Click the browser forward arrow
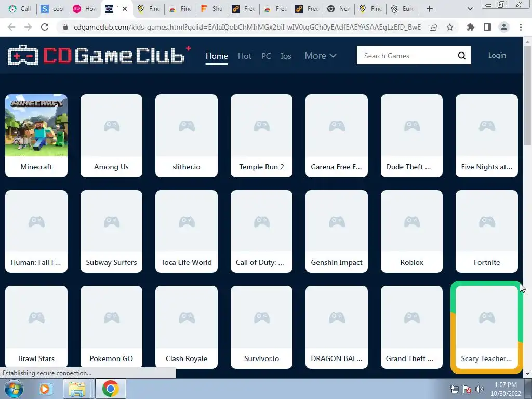The height and width of the screenshot is (399, 532). (28, 27)
